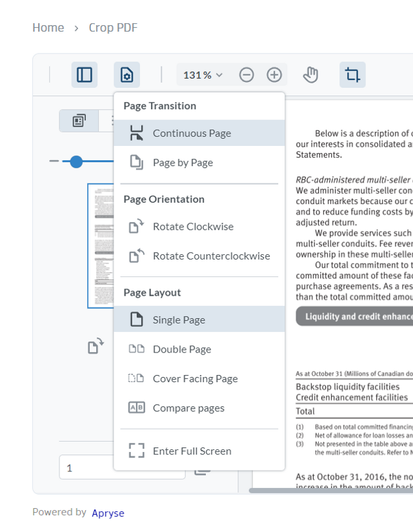Select Cover Facing Page layout
The width and height of the screenshot is (413, 532).
(199, 378)
